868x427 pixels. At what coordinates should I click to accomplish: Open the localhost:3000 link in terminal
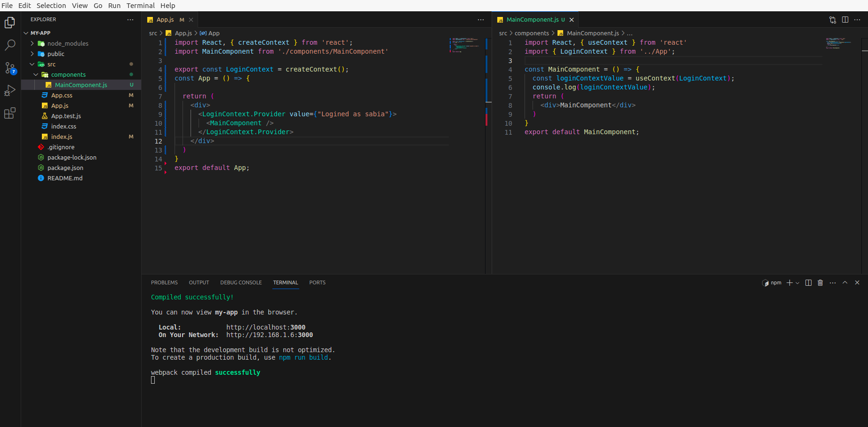[x=265, y=327]
